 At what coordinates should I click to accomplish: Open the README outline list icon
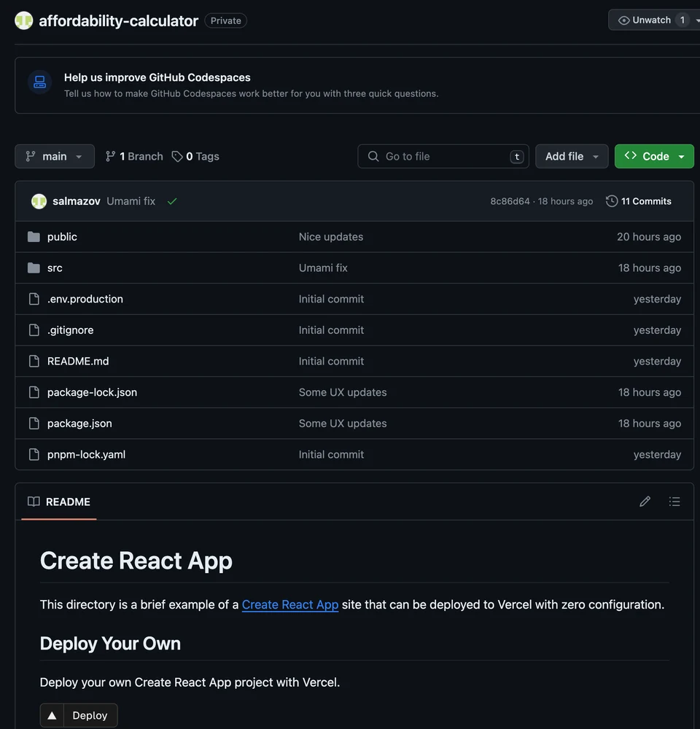click(x=674, y=502)
